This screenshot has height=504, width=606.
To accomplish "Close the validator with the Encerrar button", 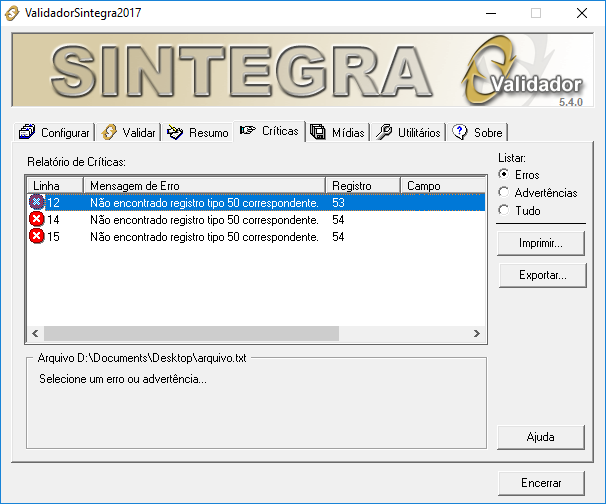I will (541, 482).
